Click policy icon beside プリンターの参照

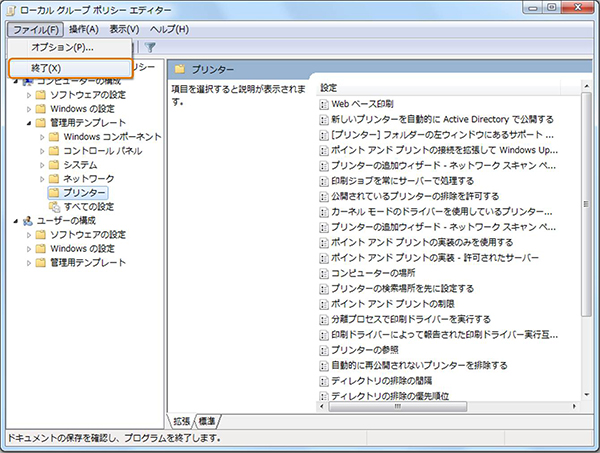[x=324, y=352]
